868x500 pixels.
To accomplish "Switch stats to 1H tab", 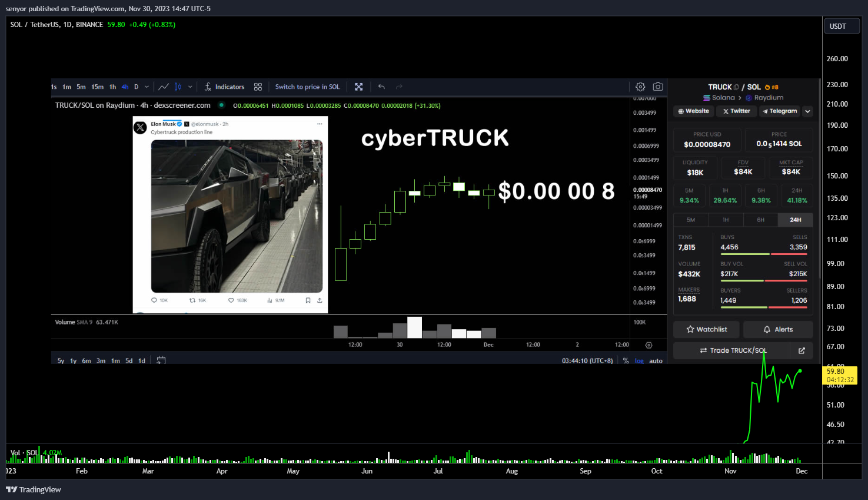I will click(726, 220).
